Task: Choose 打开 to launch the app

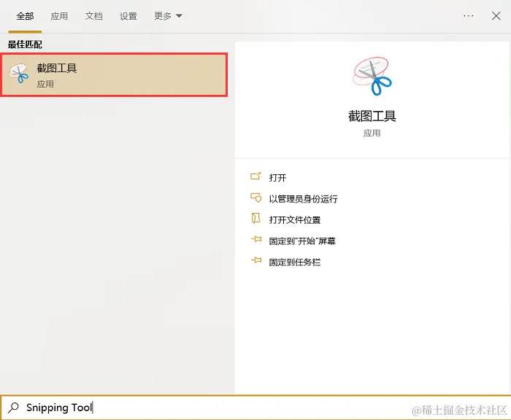Action: point(277,178)
